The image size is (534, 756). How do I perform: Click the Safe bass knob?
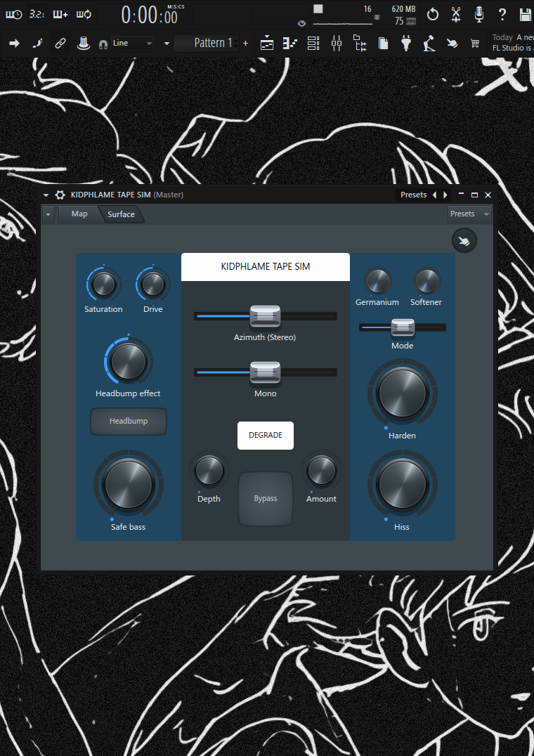click(128, 484)
